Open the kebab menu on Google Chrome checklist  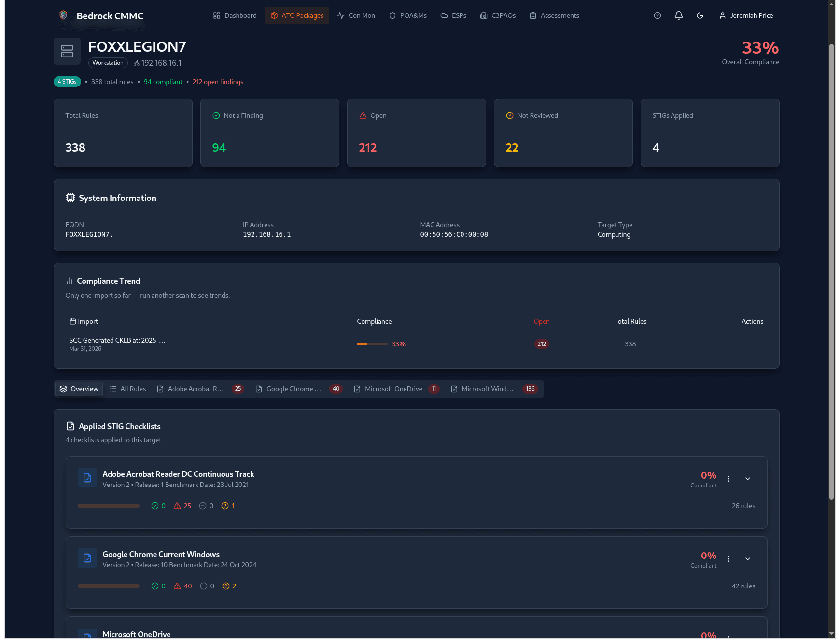point(728,559)
